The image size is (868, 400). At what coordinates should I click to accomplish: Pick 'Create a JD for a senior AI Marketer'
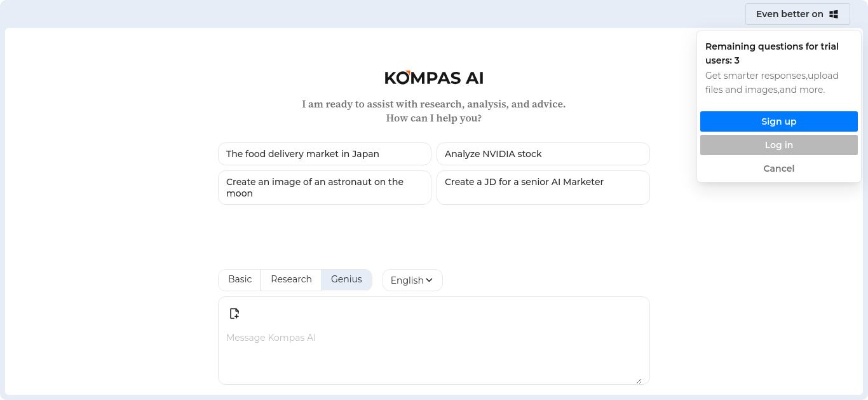coord(543,188)
